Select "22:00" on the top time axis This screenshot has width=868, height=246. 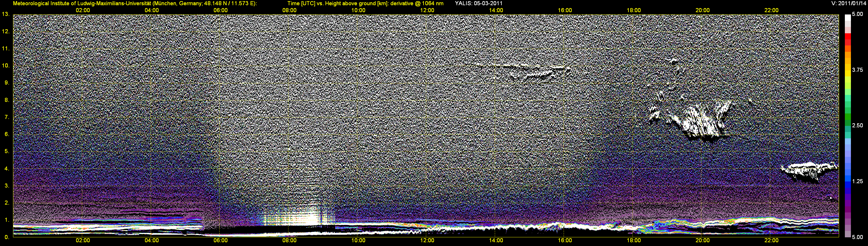tap(772, 10)
